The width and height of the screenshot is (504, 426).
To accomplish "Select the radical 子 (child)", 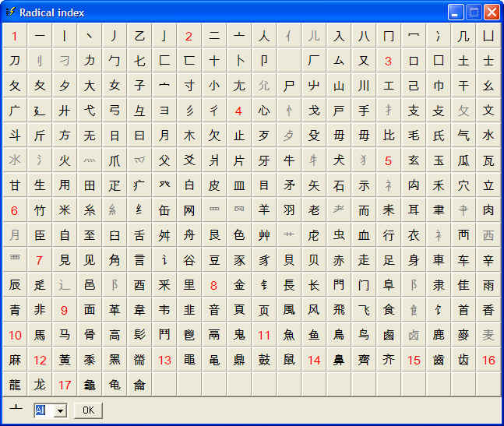I will [139, 86].
